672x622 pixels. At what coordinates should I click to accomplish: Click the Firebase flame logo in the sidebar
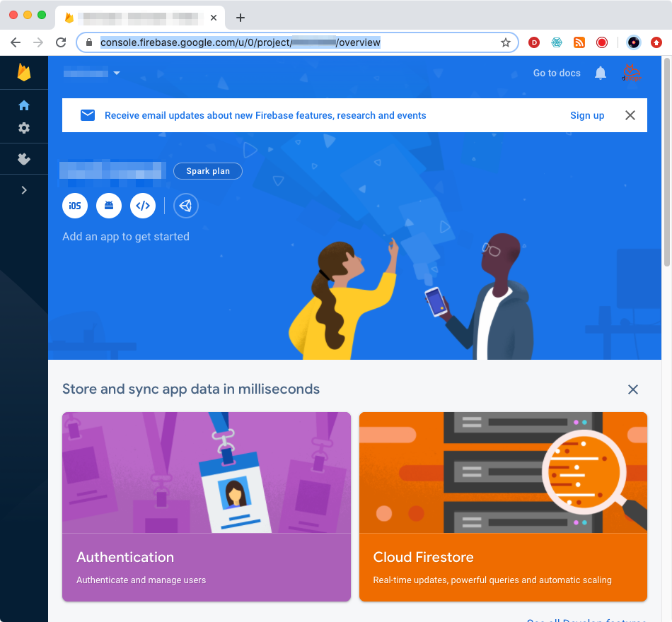[24, 73]
